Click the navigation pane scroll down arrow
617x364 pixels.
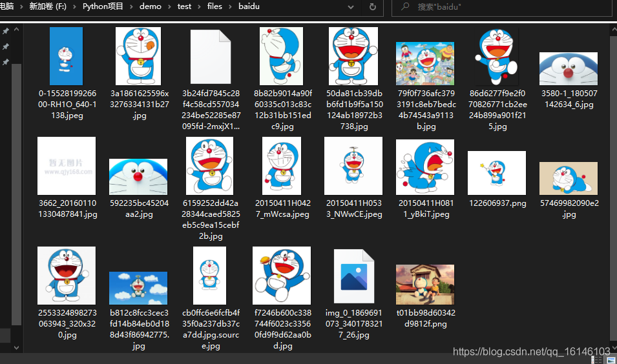17,347
